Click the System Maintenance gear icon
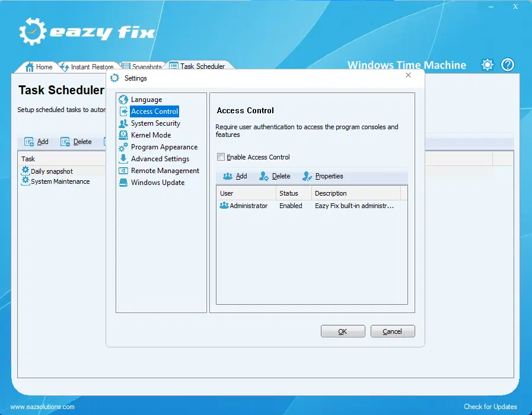532x415 pixels. pos(26,181)
